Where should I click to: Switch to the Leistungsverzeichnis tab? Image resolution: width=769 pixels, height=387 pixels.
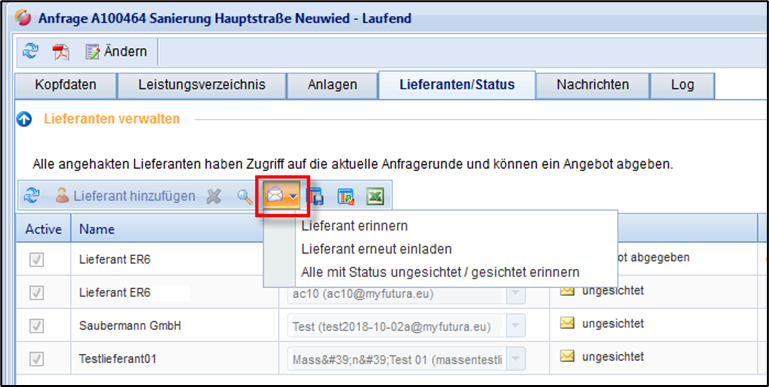coord(202,85)
